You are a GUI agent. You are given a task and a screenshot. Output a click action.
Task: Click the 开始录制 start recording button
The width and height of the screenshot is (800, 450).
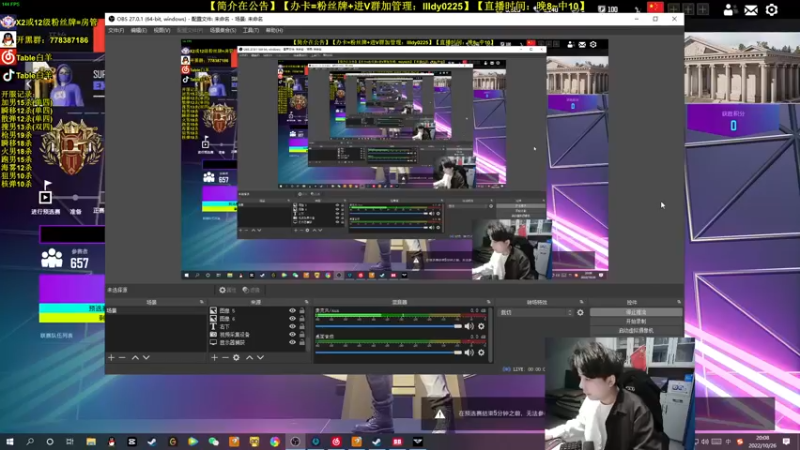pos(636,321)
